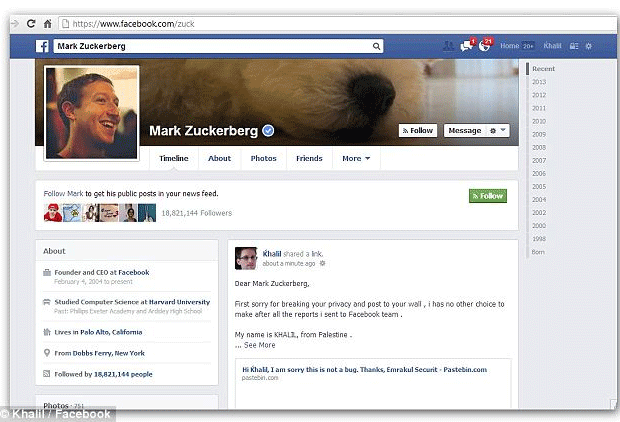Viewport: 620px width, 422px height.
Task: Jump to 2008 in timeline
Action: click(539, 147)
